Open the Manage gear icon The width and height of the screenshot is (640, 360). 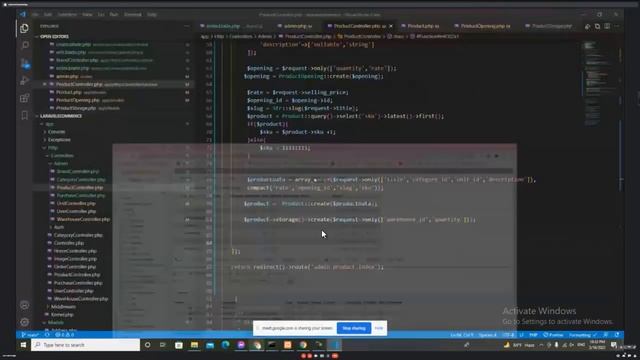click(24, 322)
